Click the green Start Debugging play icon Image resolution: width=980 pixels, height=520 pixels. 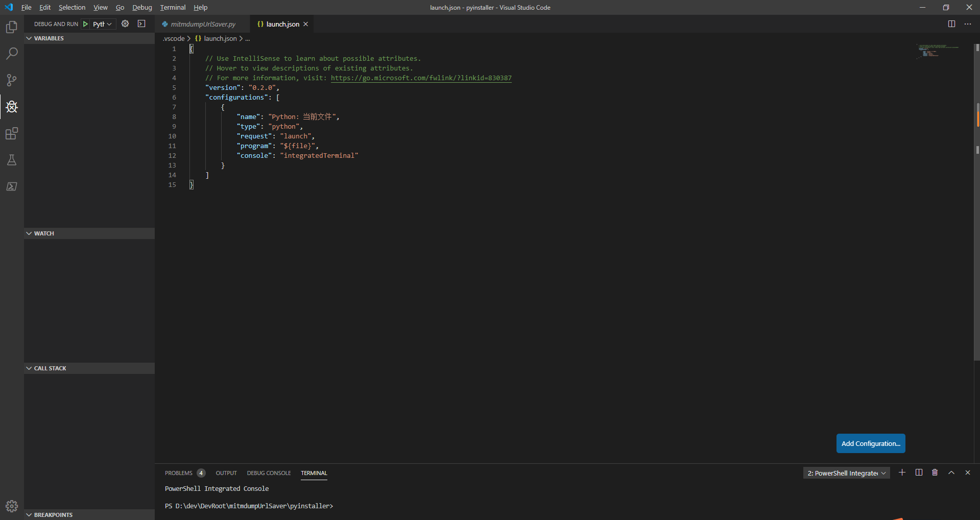point(86,24)
